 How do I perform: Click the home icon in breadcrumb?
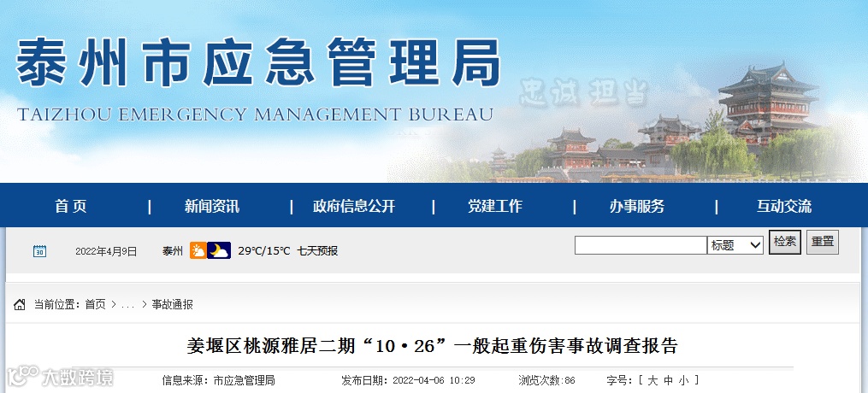pos(20,304)
